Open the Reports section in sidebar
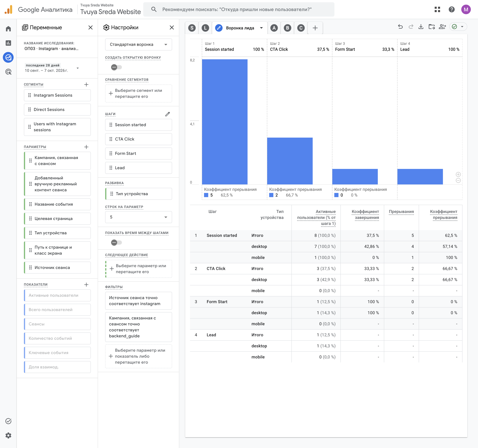 pos(8,43)
